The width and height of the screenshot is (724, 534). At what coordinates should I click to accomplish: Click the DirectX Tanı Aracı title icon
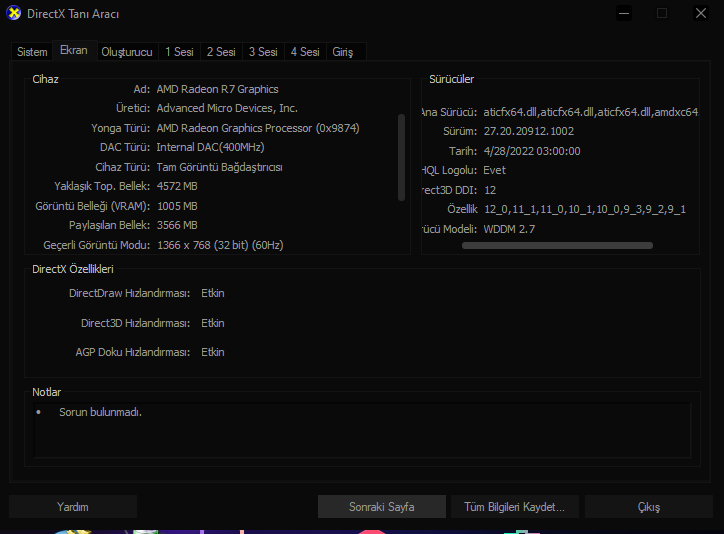(14, 13)
